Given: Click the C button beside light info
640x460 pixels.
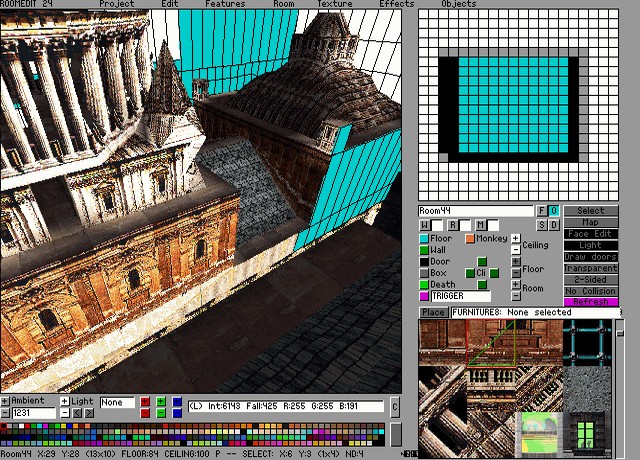Looking at the screenshot, I should point(395,407).
